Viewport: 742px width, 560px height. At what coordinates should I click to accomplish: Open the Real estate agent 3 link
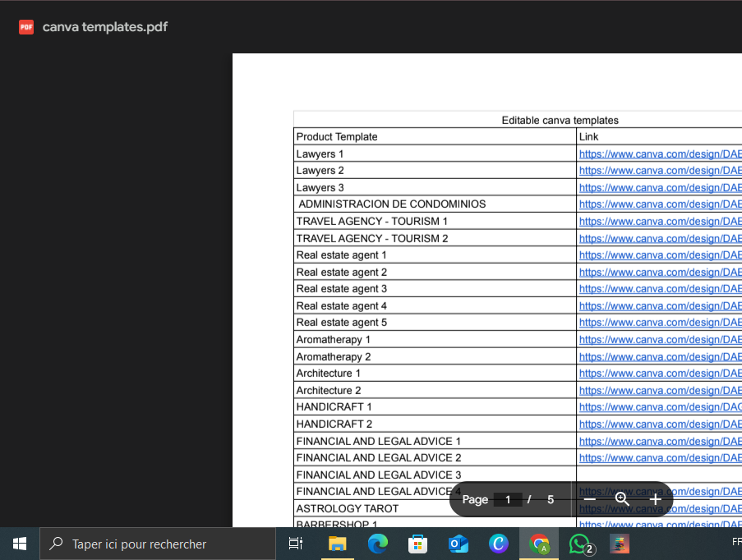[661, 289]
